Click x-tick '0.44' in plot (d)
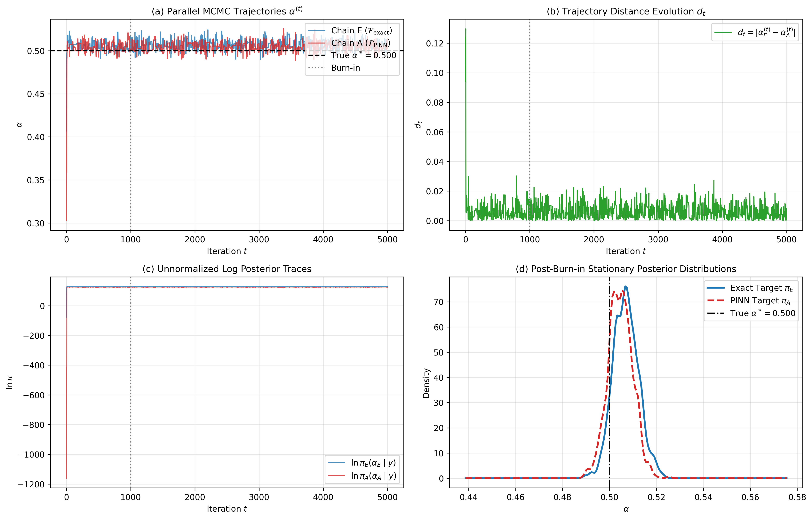Screen dimensions: 812x519 (x=468, y=497)
